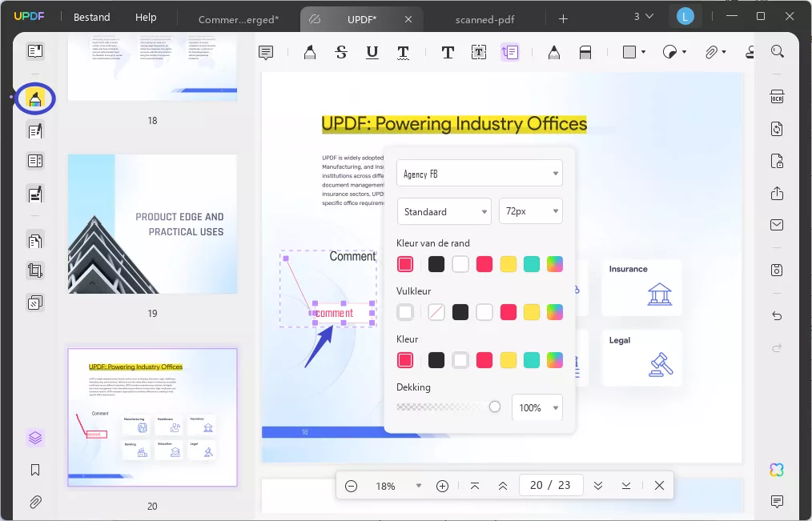Select the Text Callout tool

pyautogui.click(x=510, y=52)
